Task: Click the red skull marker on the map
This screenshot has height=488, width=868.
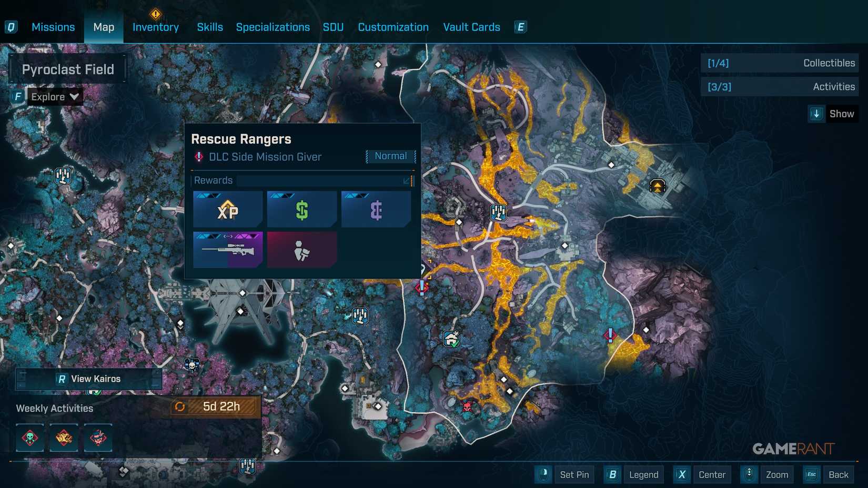Action: tap(467, 406)
